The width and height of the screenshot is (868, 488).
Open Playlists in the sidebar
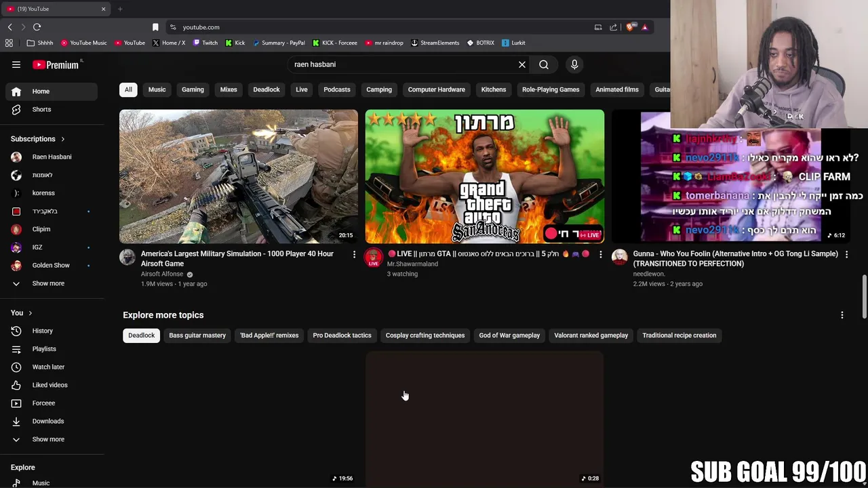pyautogui.click(x=52, y=349)
